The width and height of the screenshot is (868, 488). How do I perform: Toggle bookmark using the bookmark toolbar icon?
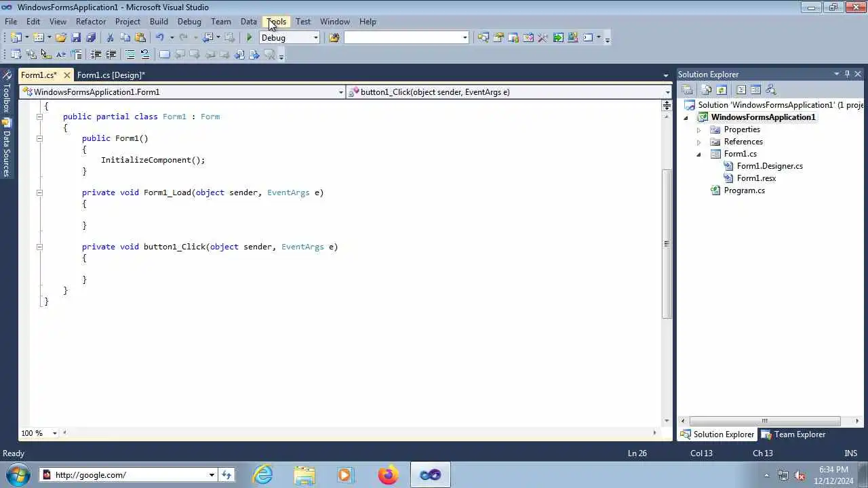coord(165,54)
